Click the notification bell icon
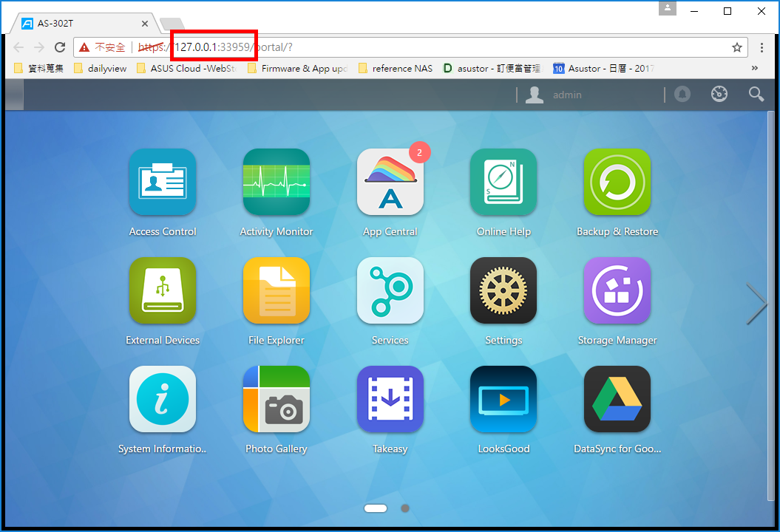780x532 pixels. (x=682, y=94)
